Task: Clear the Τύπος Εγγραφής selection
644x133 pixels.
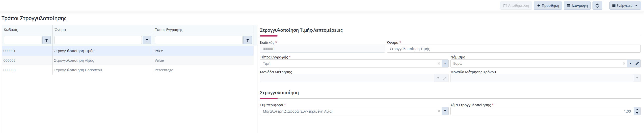Action: (x=439, y=63)
